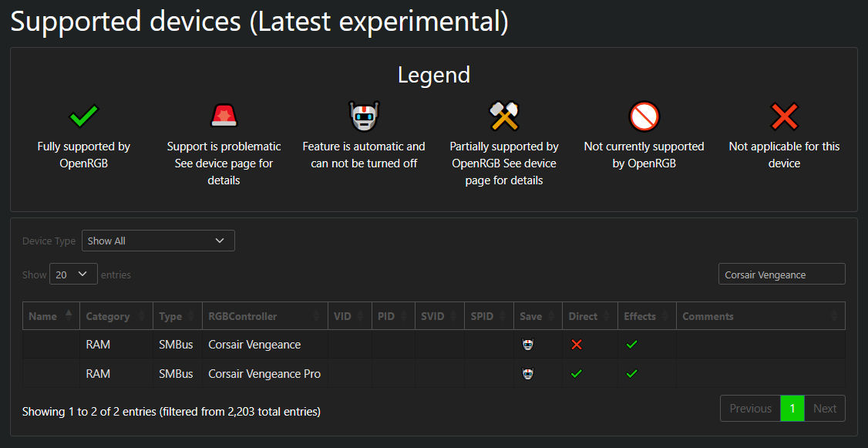Click the search field containing Corsair Vengeance
Screen dimensions: 868x448
pyautogui.click(x=782, y=274)
